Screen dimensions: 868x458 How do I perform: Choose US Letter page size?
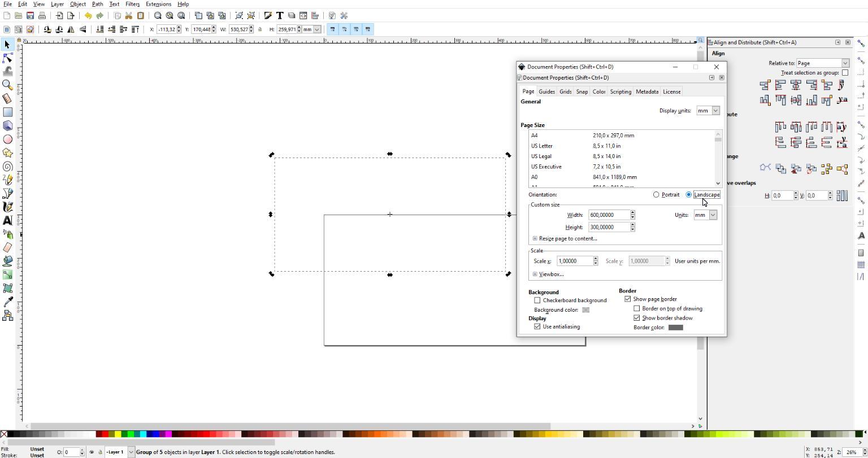[x=622, y=146]
